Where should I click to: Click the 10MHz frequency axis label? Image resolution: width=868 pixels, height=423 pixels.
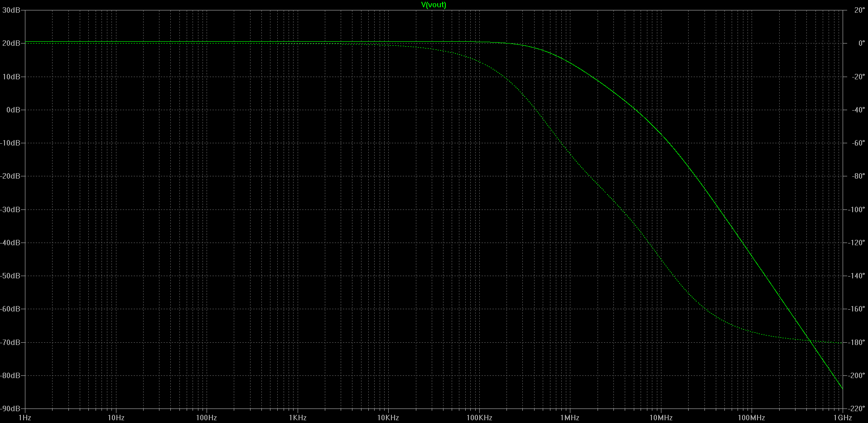pyautogui.click(x=661, y=418)
